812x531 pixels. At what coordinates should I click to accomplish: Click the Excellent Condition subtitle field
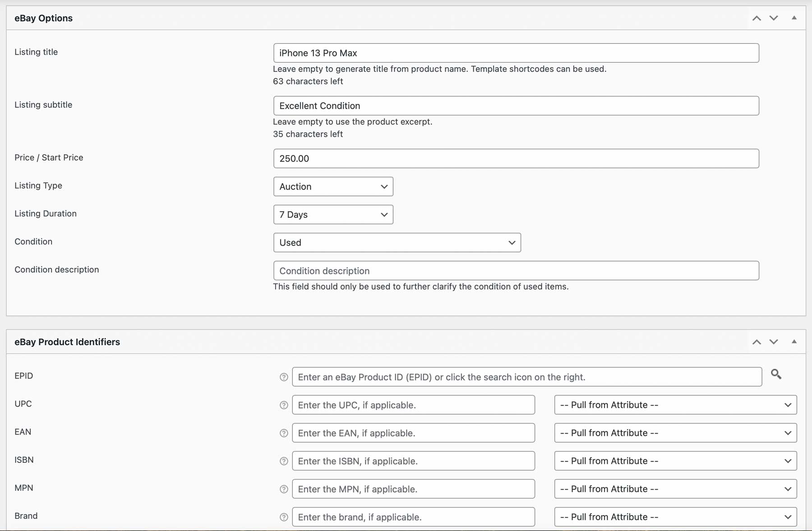(x=516, y=106)
